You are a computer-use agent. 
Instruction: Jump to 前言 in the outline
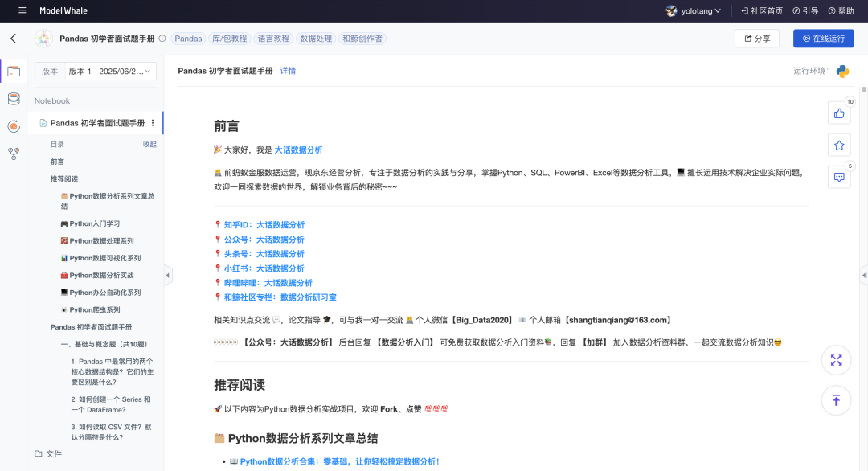(58, 162)
